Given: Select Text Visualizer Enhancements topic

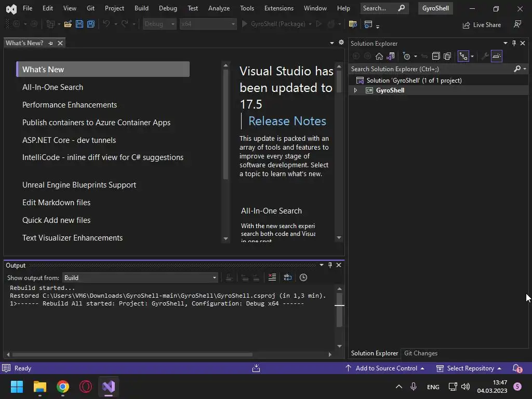Looking at the screenshot, I should (x=72, y=238).
